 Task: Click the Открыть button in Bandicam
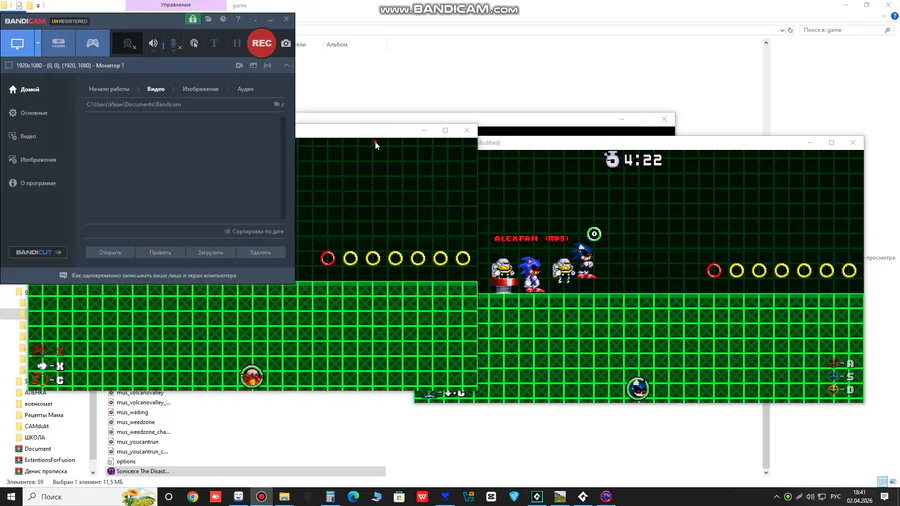110,252
